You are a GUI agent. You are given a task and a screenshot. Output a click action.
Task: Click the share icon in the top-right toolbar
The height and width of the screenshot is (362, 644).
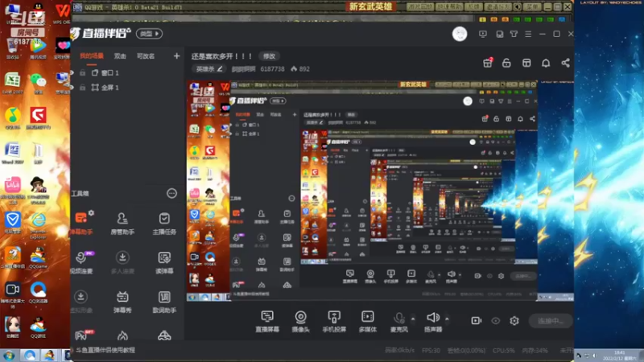tap(566, 63)
